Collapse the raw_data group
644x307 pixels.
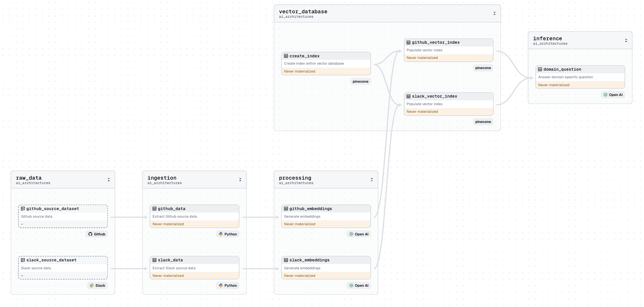[109, 180]
